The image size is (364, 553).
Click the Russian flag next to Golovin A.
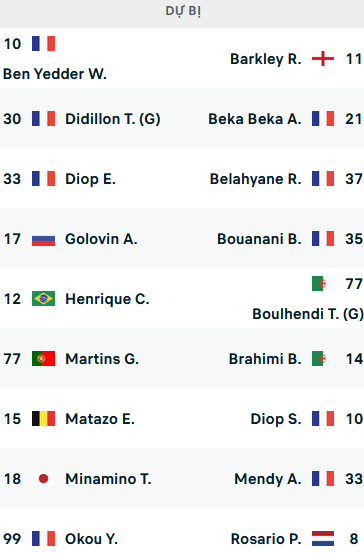[43, 239]
